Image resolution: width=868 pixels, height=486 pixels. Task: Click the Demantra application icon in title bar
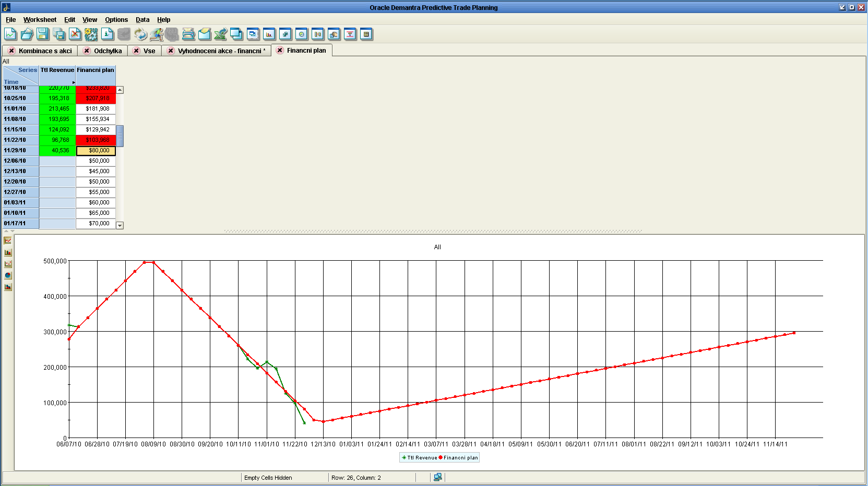(x=6, y=7)
